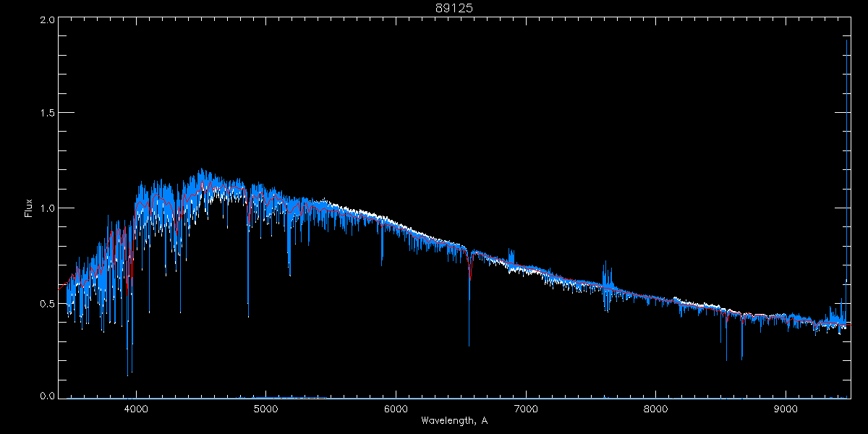The width and height of the screenshot is (868, 434).
Task: Click the 0.0 y-axis tick label
Action: pos(46,396)
